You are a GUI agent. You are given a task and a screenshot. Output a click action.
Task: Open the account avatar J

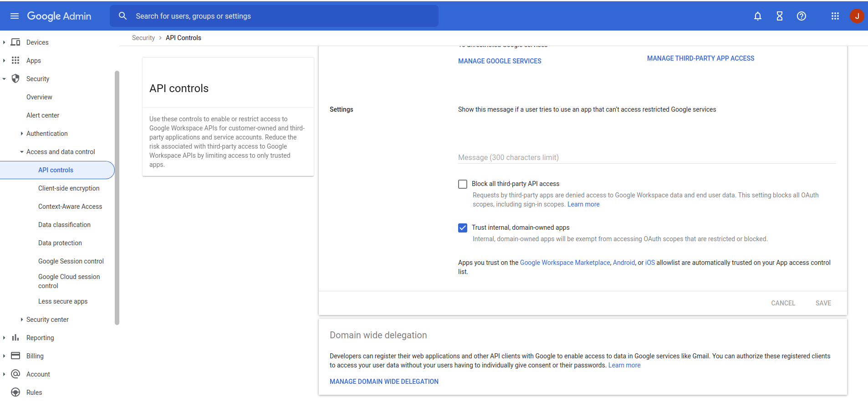pyautogui.click(x=857, y=16)
